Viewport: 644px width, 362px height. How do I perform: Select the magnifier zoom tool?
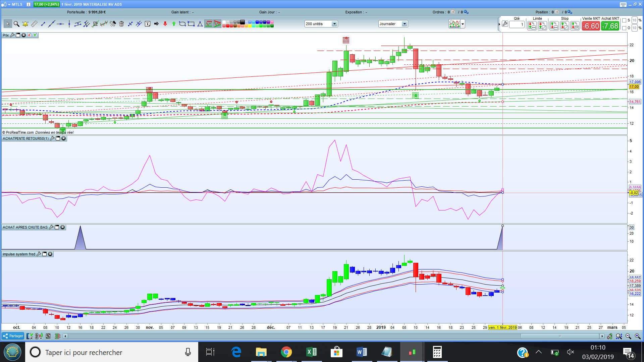(16, 24)
